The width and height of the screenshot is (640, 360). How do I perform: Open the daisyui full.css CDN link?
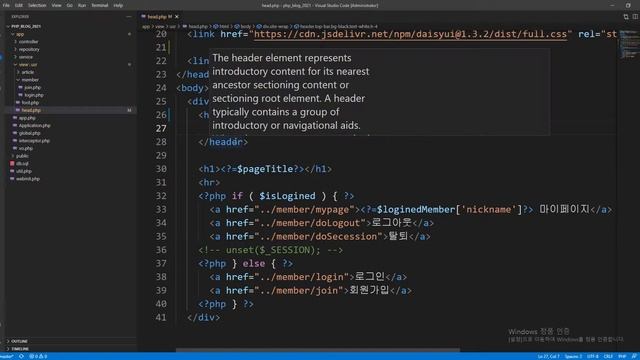point(410,34)
